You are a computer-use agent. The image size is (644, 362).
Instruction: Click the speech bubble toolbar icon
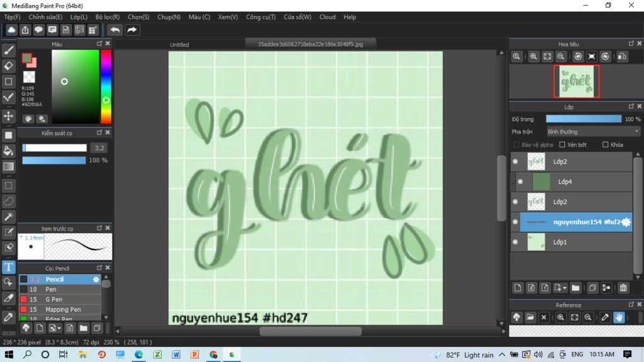coord(38,30)
